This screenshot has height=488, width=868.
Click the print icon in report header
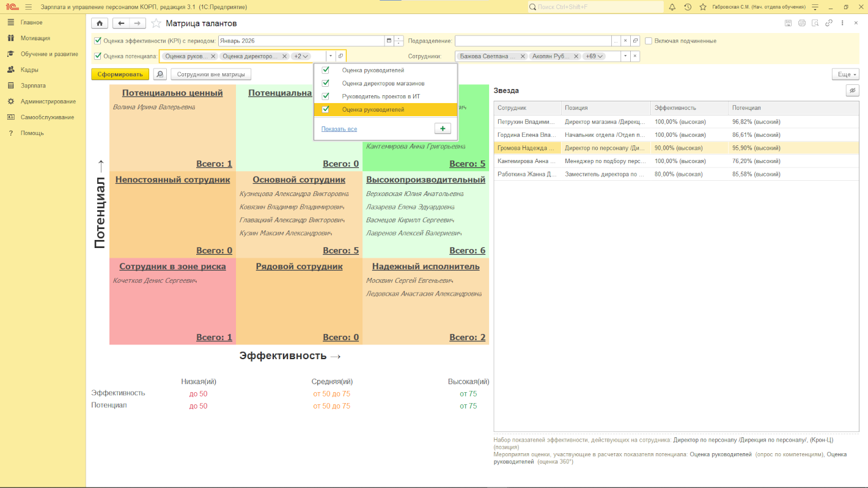pyautogui.click(x=802, y=23)
